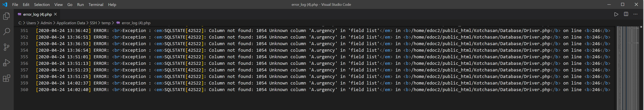The image size is (644, 110).
Task: Open the Search view icon
Action: point(7,31)
